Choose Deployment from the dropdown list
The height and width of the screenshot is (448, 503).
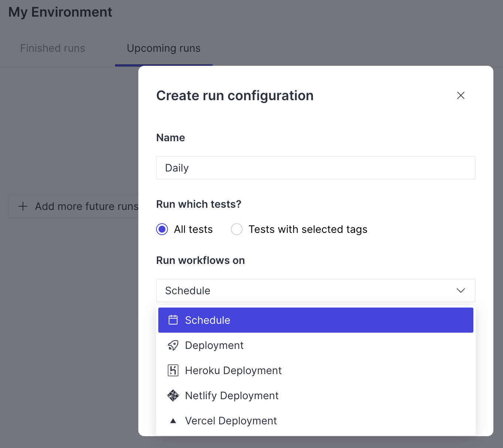[215, 345]
